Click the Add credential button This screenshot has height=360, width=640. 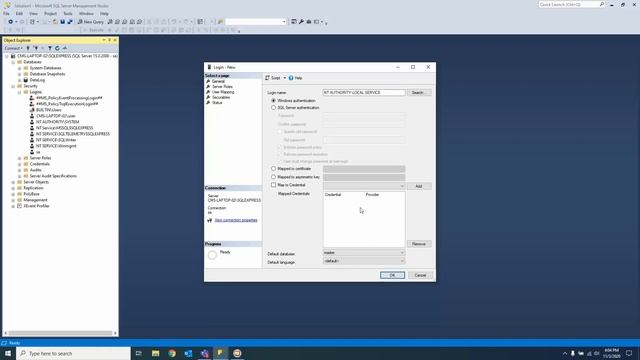coord(419,186)
